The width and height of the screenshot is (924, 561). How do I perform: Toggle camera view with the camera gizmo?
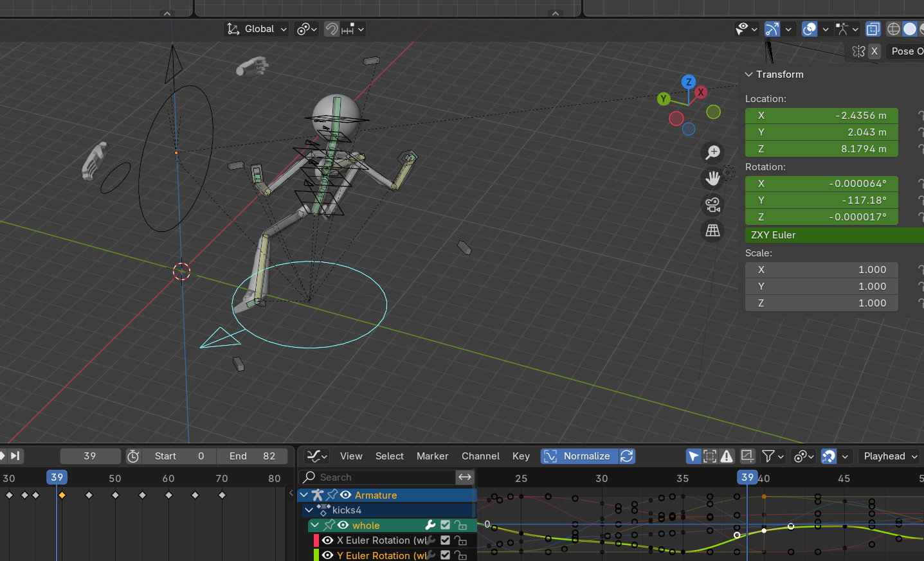tap(712, 205)
